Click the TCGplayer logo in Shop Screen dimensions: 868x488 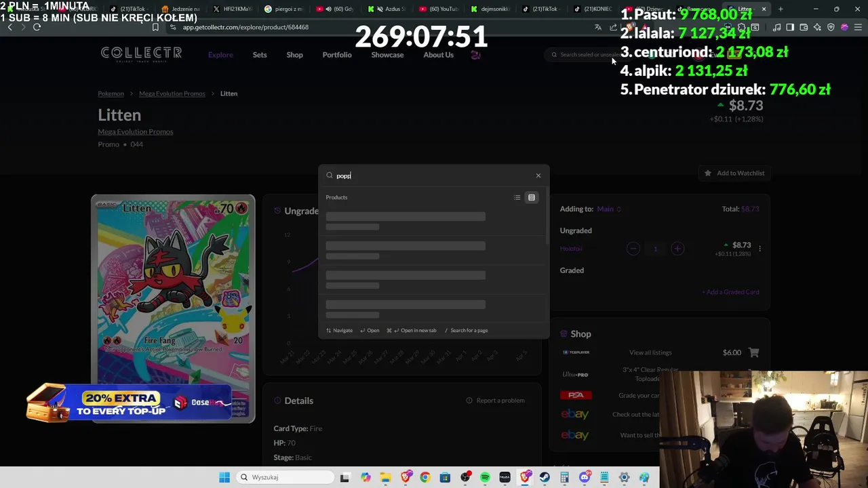point(576,352)
